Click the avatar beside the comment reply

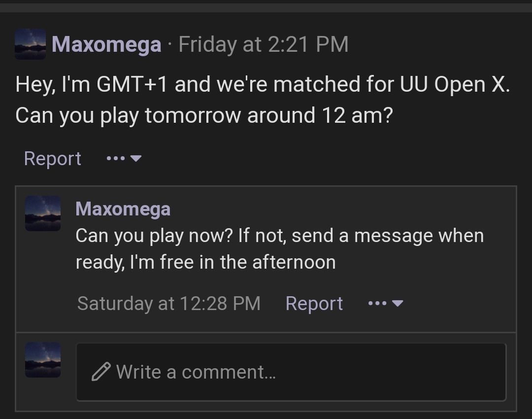[x=43, y=213]
